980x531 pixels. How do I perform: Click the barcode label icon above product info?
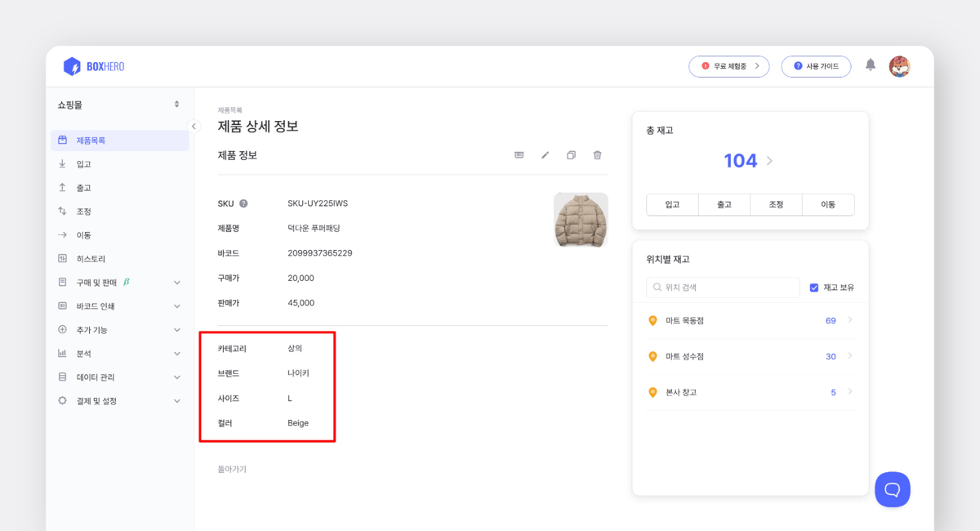point(519,154)
